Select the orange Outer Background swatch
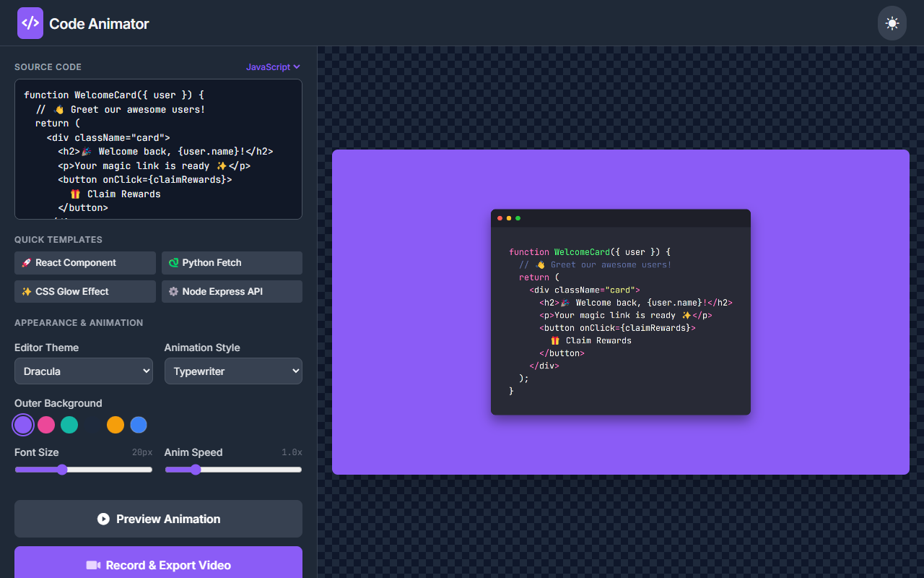Viewport: 924px width, 578px height. [115, 425]
